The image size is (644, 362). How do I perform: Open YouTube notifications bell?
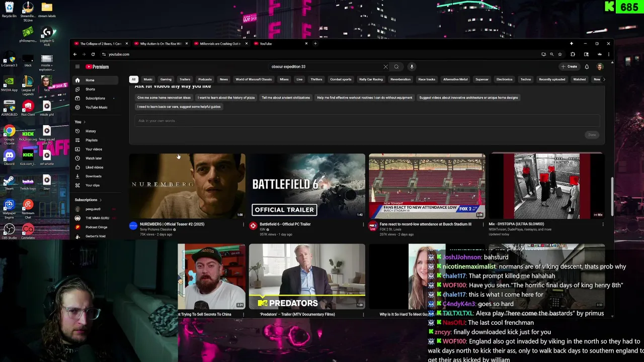click(587, 66)
